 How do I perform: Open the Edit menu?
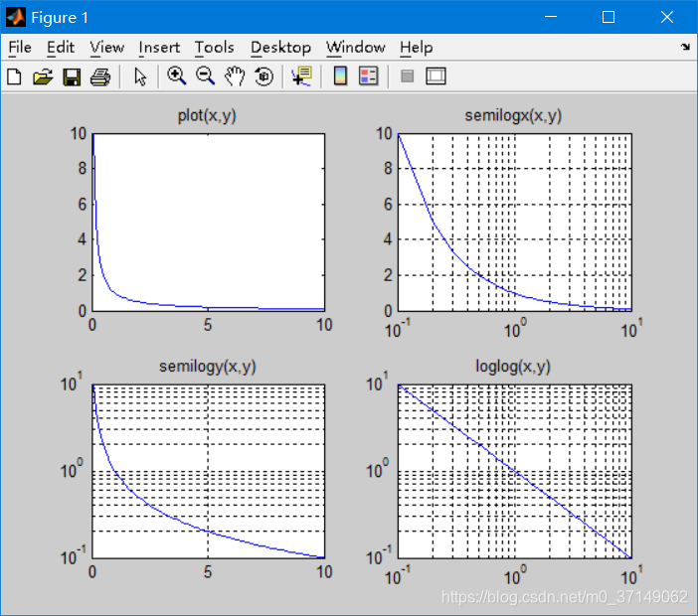(60, 47)
